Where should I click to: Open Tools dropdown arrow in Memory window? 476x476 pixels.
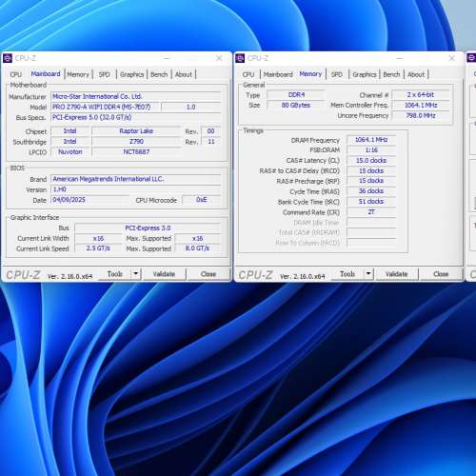368,273
